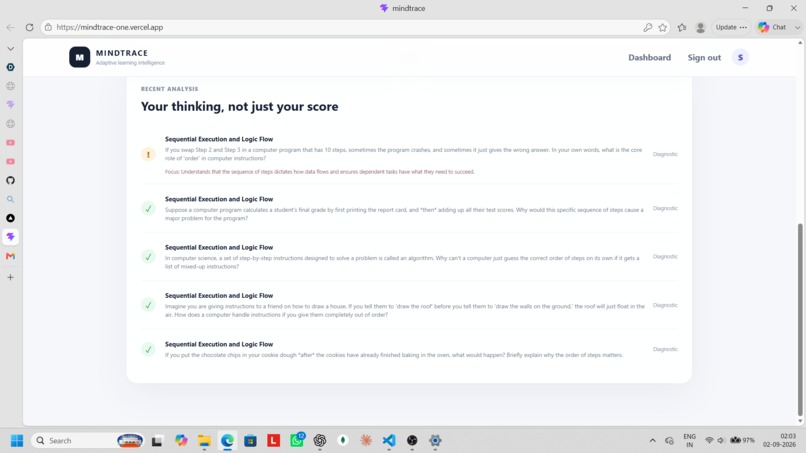
Task: Reload the page with refresh icon
Action: point(29,27)
